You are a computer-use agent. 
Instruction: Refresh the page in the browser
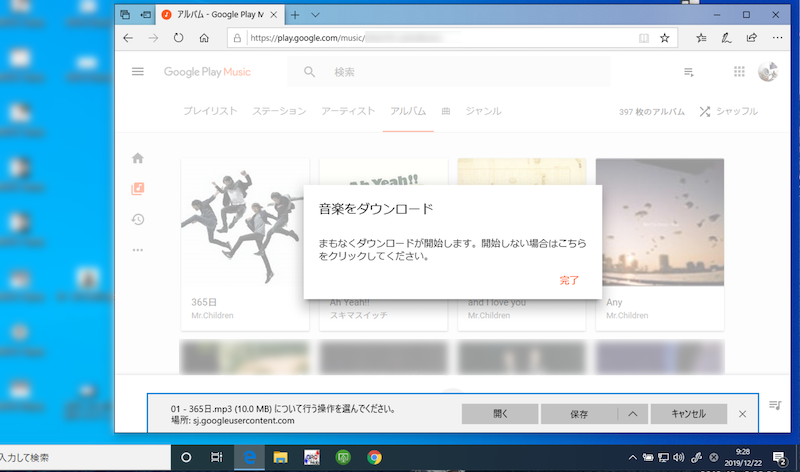(x=179, y=38)
